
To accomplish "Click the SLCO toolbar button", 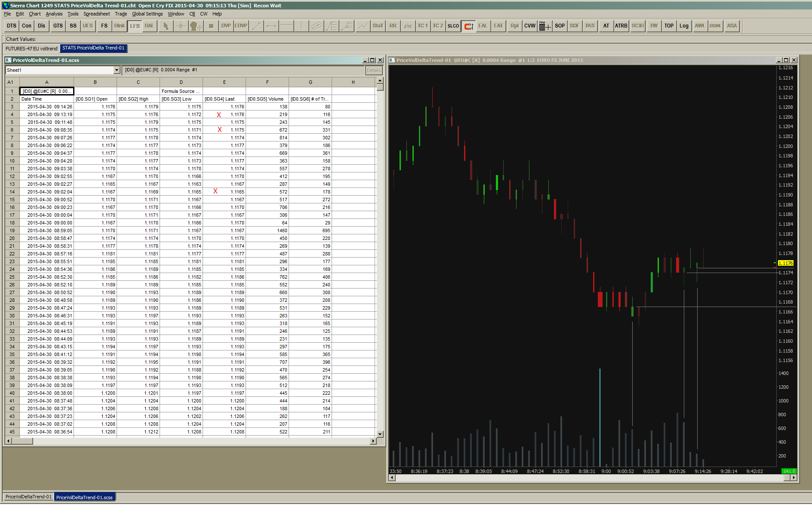I will (453, 26).
